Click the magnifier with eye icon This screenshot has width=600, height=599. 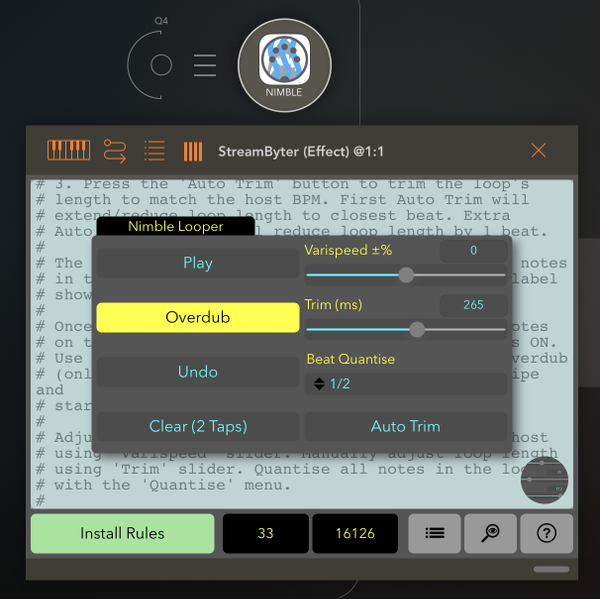click(490, 533)
